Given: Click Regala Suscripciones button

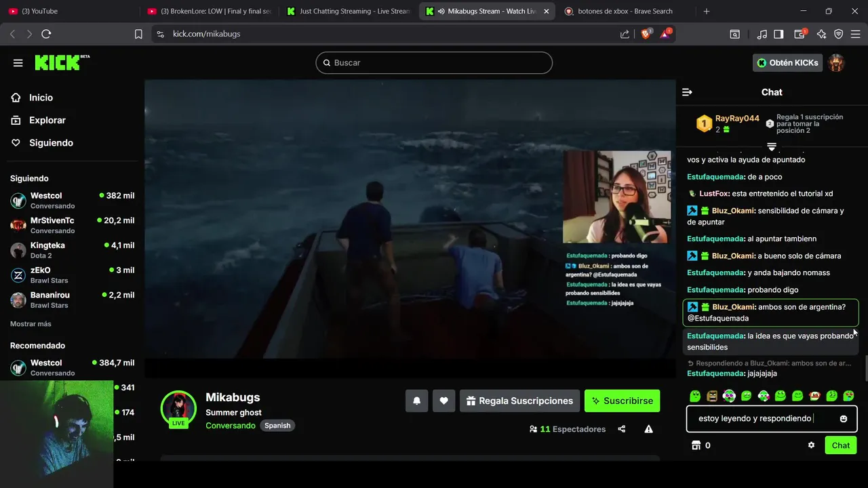Looking at the screenshot, I should (519, 401).
